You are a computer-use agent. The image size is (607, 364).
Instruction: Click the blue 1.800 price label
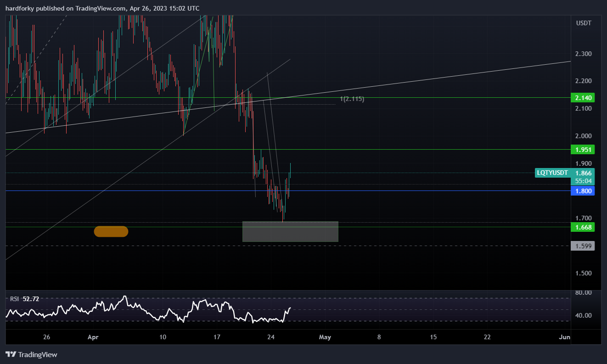point(582,191)
